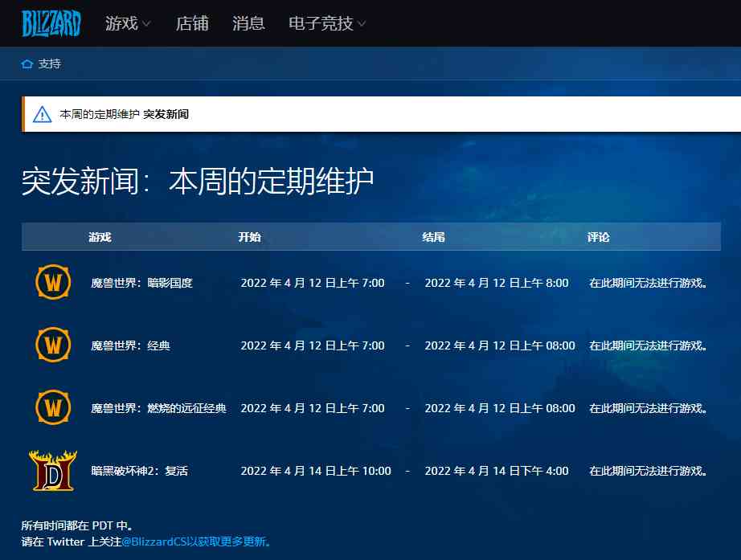Viewport: 741px width, 560px height.
Task: Select the 魔兽世界：燃烧的远征经典 game name
Action: 159,408
